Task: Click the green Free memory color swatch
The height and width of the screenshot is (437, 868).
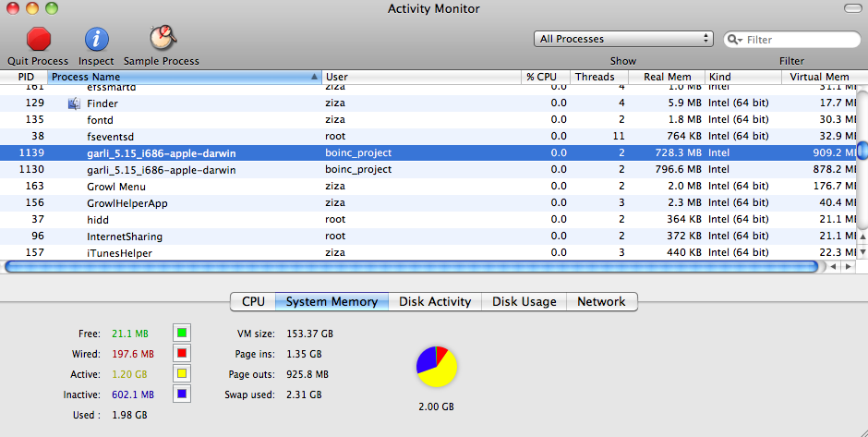Action: tap(182, 333)
